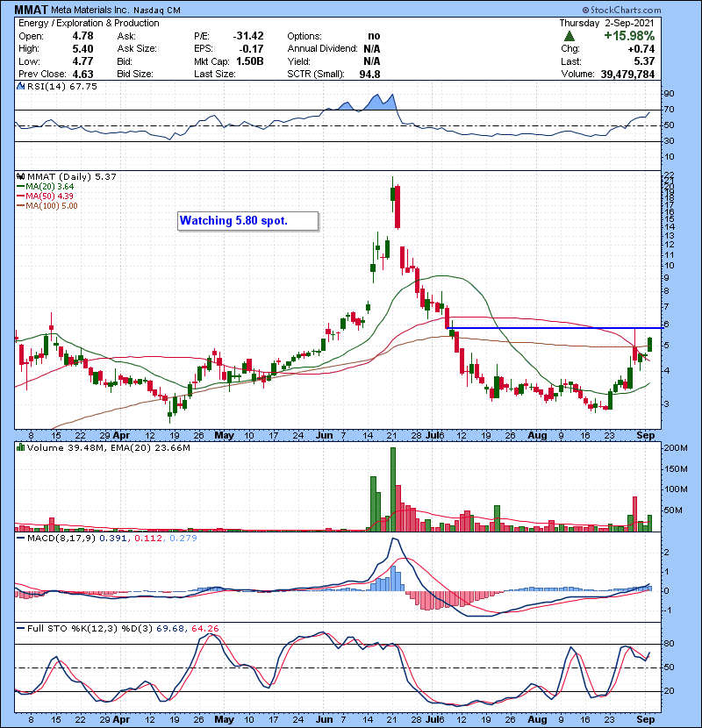Click the candlestick icon before MMAT (Daily)

[20, 177]
